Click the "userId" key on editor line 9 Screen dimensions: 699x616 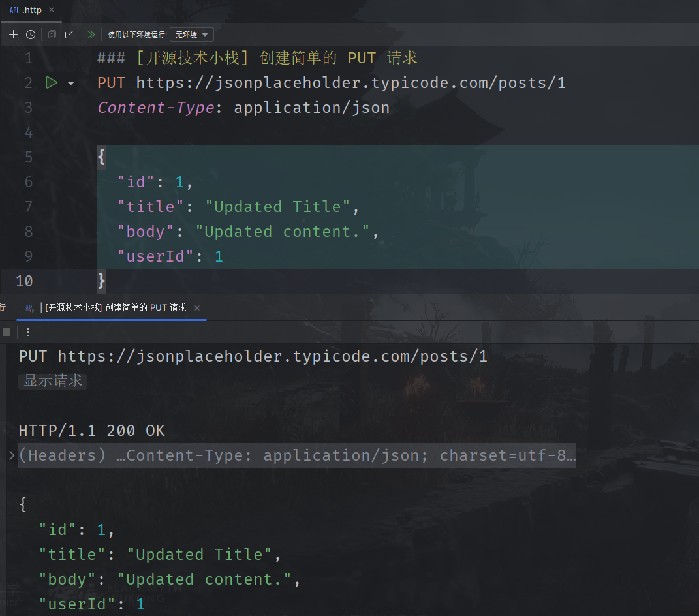pyautogui.click(x=155, y=256)
